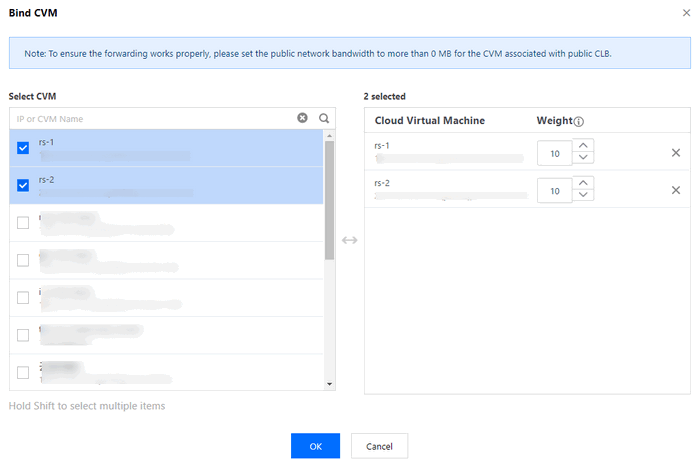Clear the CVM search field
Viewport: 700px width, 462px height.
[x=303, y=118]
